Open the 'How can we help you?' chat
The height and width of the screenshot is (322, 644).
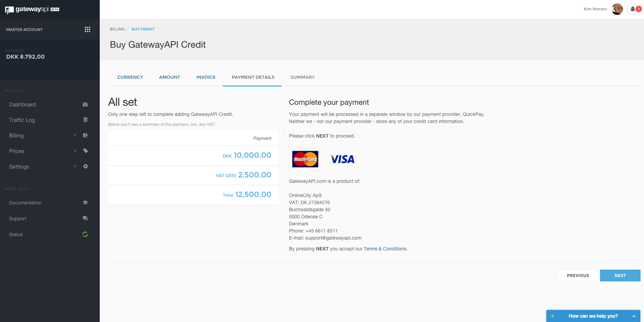point(593,316)
